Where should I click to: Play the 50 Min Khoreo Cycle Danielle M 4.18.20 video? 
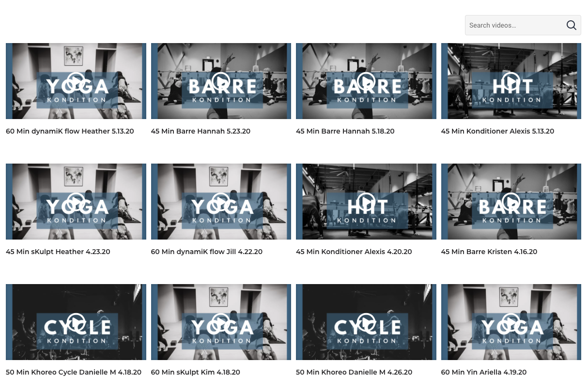pyautogui.click(x=76, y=322)
